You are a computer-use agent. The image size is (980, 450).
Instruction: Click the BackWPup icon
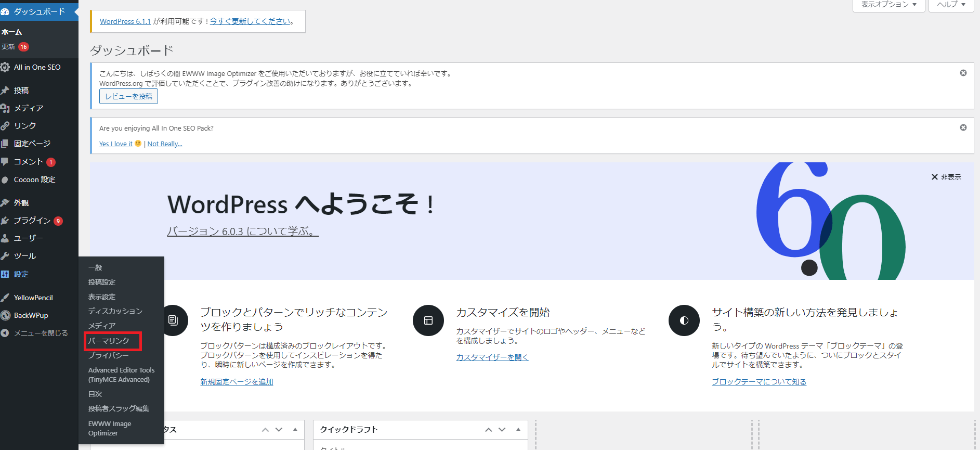(x=5, y=315)
